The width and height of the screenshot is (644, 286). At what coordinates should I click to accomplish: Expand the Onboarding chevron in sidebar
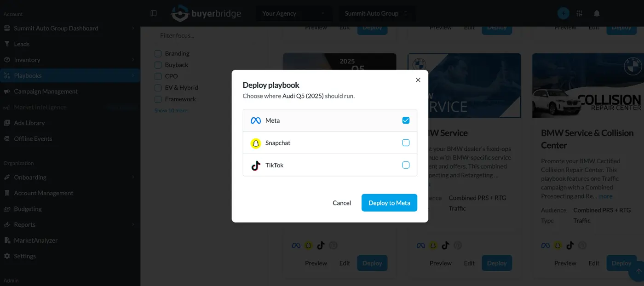tap(133, 177)
